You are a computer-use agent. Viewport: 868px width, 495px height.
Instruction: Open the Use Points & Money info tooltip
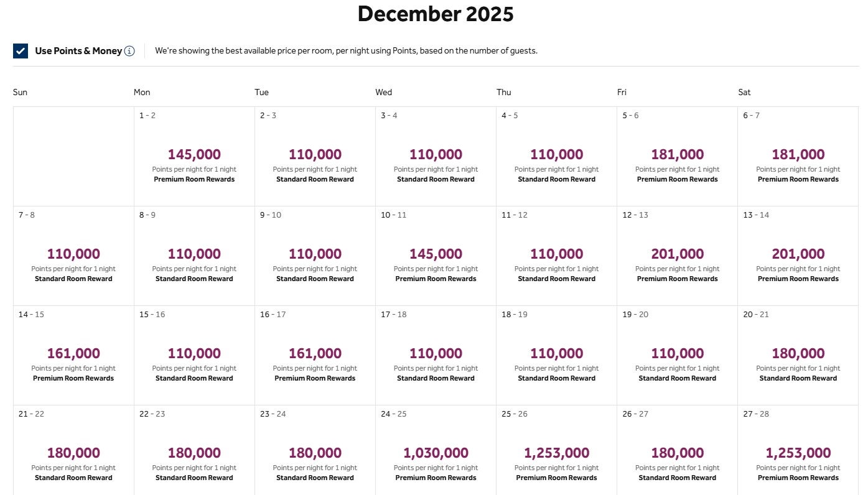point(129,51)
